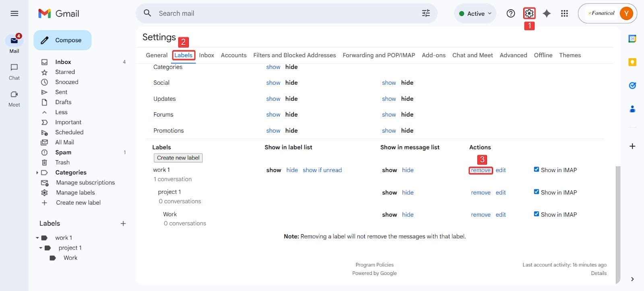The height and width of the screenshot is (291, 644).
Task: Remove the work 1 label
Action: (x=481, y=170)
